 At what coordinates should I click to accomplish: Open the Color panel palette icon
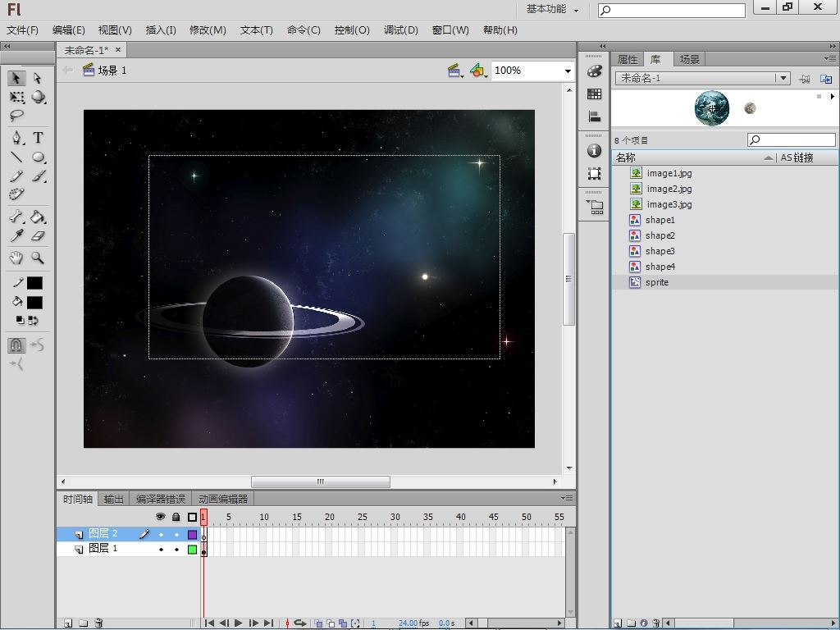[594, 71]
